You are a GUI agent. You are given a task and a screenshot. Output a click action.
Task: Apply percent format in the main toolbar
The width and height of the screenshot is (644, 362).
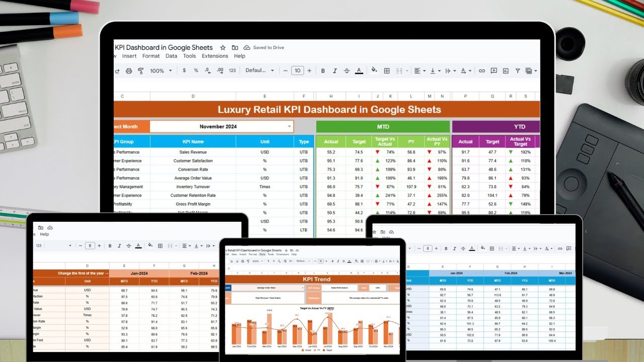196,71
